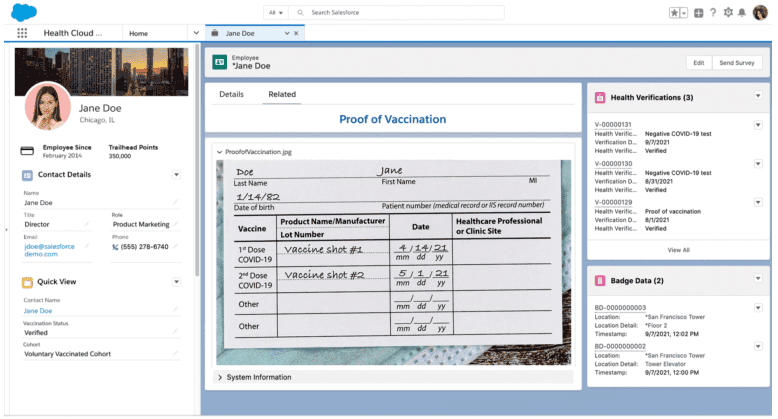
Task: Click the Quick View section icon
Action: (x=27, y=282)
